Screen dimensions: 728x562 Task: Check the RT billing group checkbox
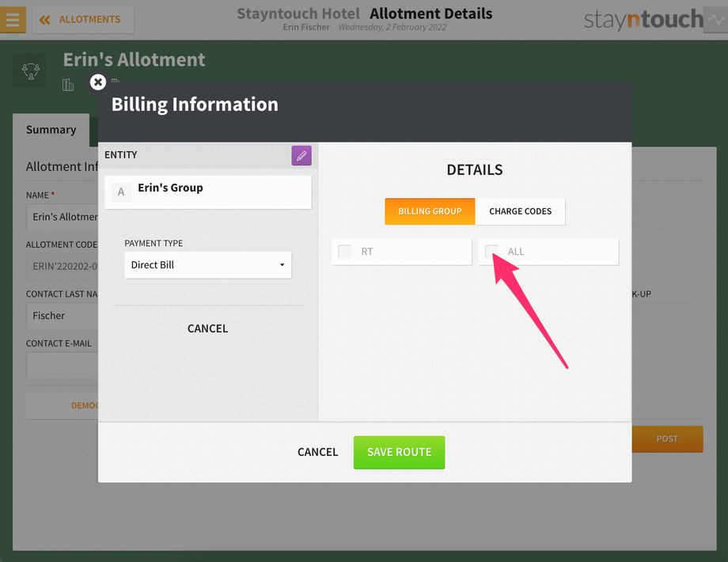point(345,251)
